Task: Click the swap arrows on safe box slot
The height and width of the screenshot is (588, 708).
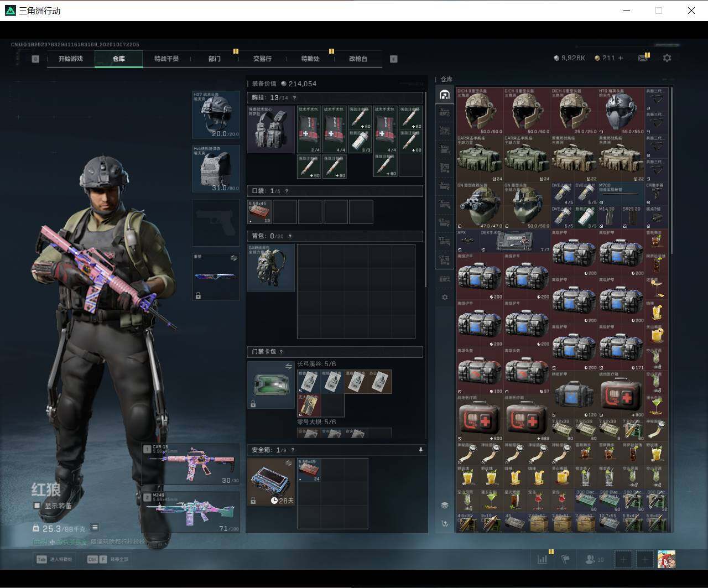Action: point(288,463)
